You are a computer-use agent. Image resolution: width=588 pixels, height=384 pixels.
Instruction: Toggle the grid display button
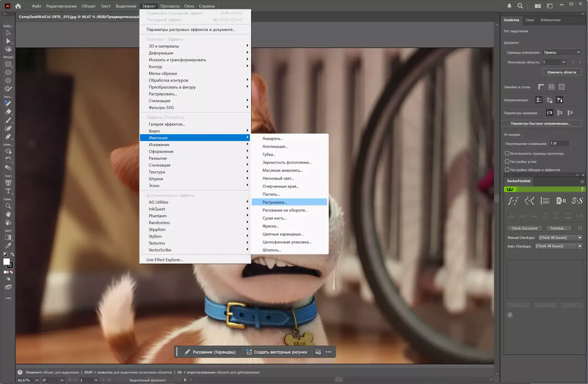[x=551, y=87]
